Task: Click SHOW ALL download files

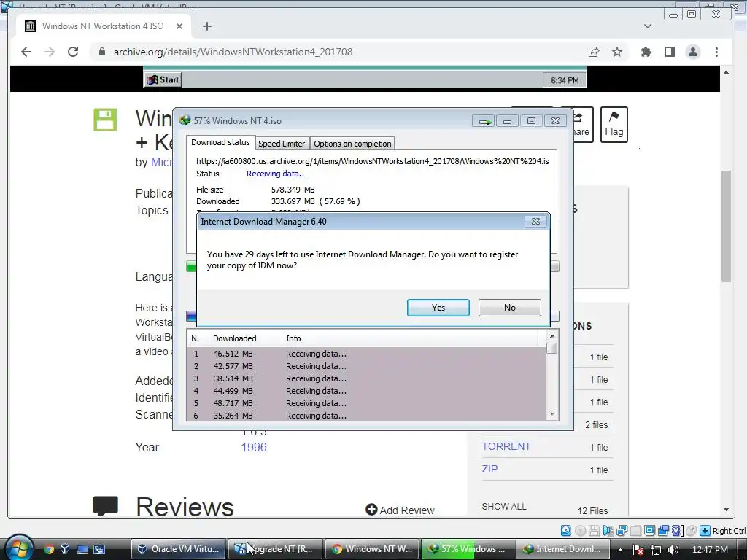Action: tap(504, 506)
